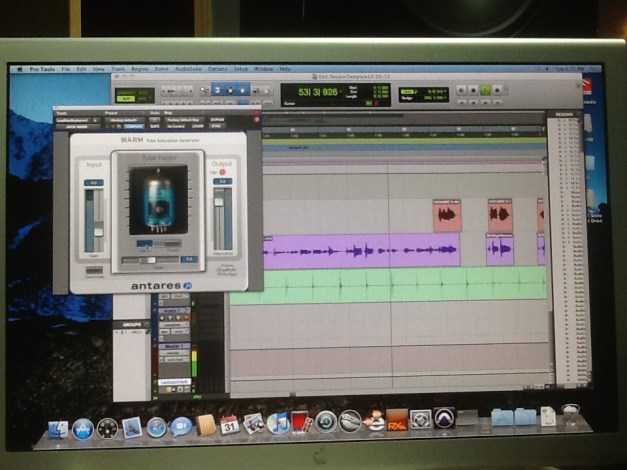This screenshot has width=627, height=470.
Task: Click the RTAS button in plug-in header
Action: pyautogui.click(x=216, y=126)
